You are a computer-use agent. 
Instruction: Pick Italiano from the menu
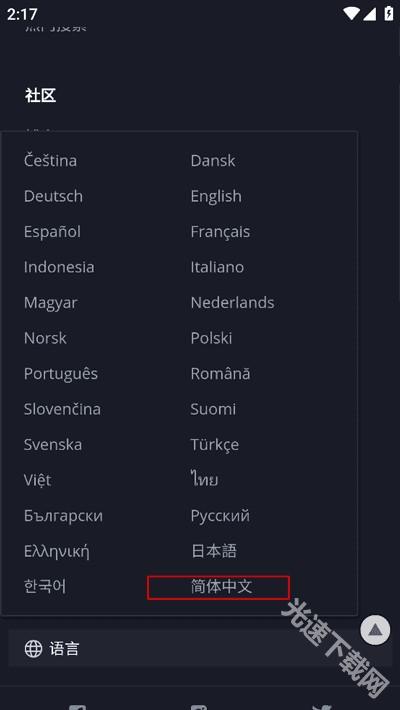click(x=217, y=267)
